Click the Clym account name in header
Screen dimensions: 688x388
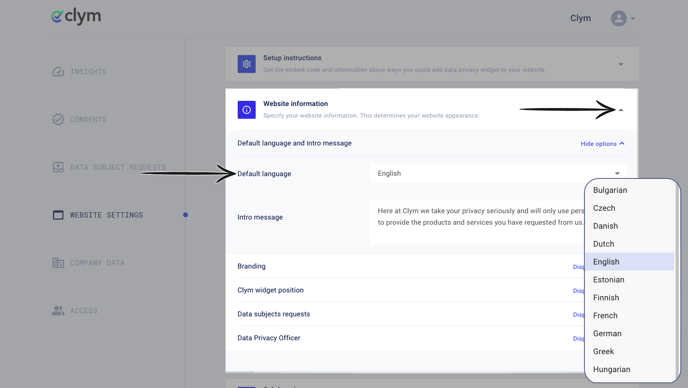[580, 18]
